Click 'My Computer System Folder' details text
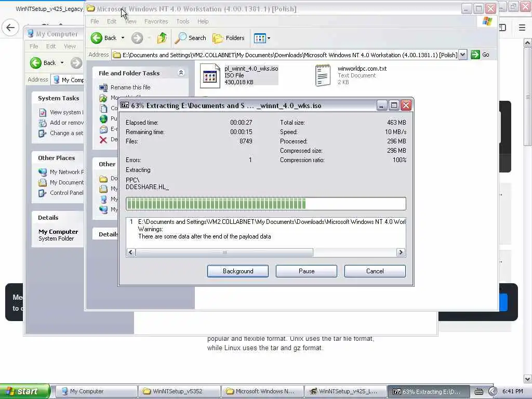The image size is (532, 399). coord(58,235)
